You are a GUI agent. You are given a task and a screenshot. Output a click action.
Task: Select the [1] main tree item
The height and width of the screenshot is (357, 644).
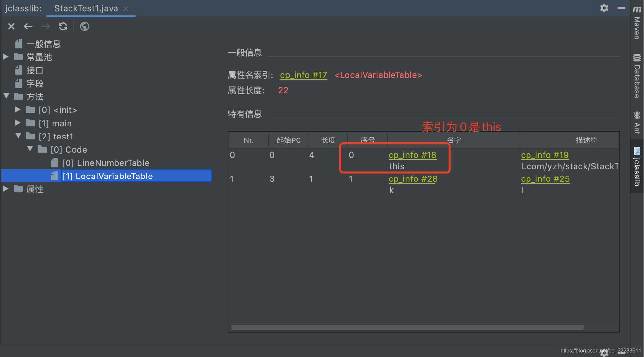55,123
